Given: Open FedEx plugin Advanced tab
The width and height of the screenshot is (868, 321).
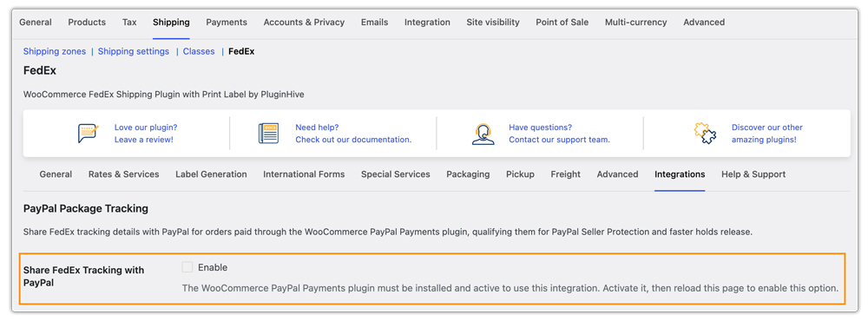Looking at the screenshot, I should (x=618, y=174).
